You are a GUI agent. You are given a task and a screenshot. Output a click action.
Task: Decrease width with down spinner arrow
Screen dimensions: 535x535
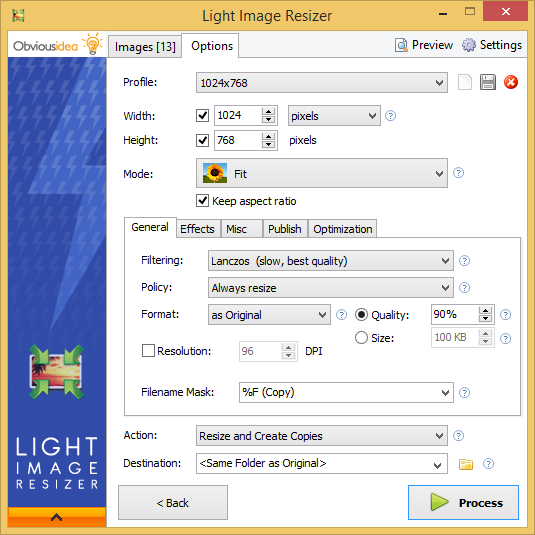269,119
